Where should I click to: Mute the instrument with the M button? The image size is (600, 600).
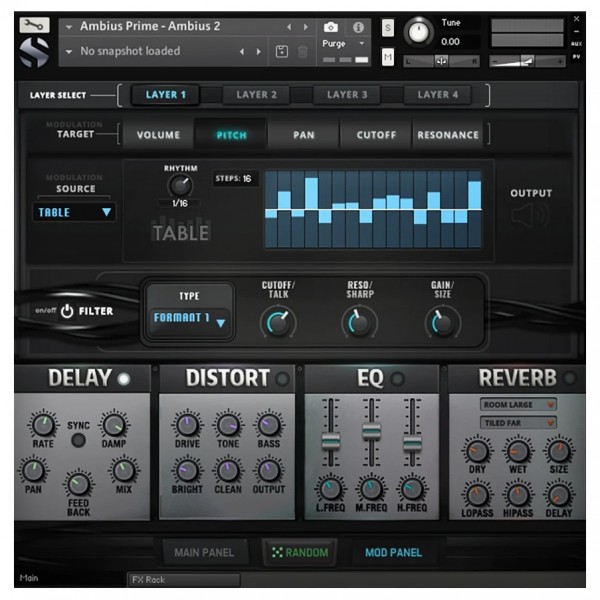(388, 57)
